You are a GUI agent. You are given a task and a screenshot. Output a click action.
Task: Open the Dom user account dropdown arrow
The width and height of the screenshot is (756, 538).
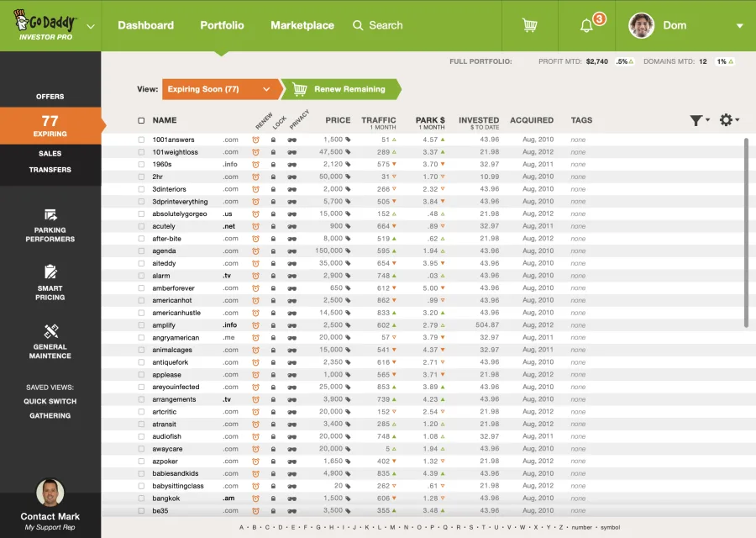click(739, 26)
